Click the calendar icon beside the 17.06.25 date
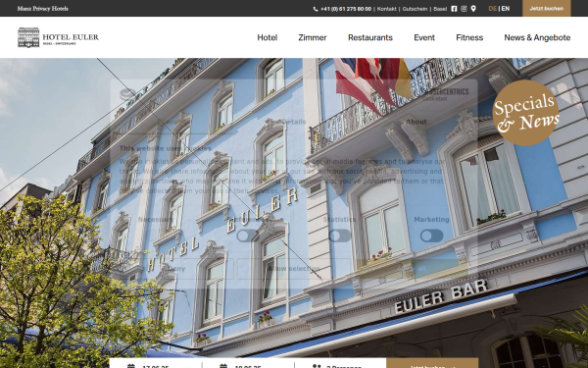 point(131,366)
